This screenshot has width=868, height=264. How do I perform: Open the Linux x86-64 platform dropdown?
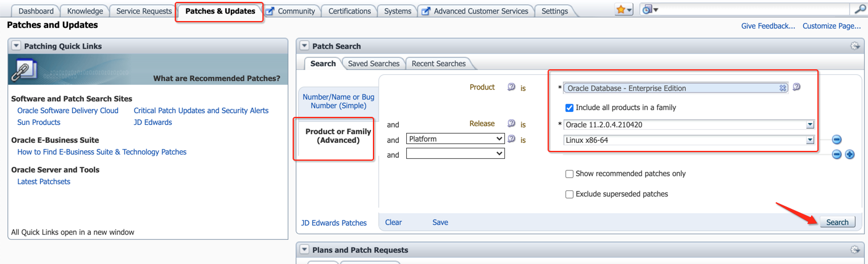click(x=810, y=140)
